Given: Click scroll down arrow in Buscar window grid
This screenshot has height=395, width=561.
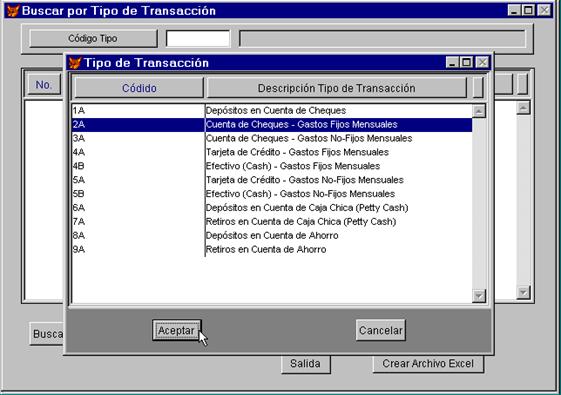Looking at the screenshot, I should click(523, 293).
